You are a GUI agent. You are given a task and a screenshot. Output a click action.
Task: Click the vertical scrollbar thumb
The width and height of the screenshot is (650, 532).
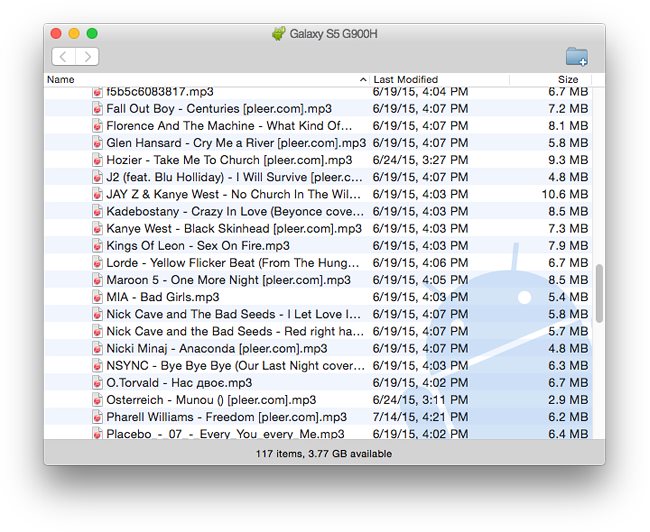coord(599,293)
